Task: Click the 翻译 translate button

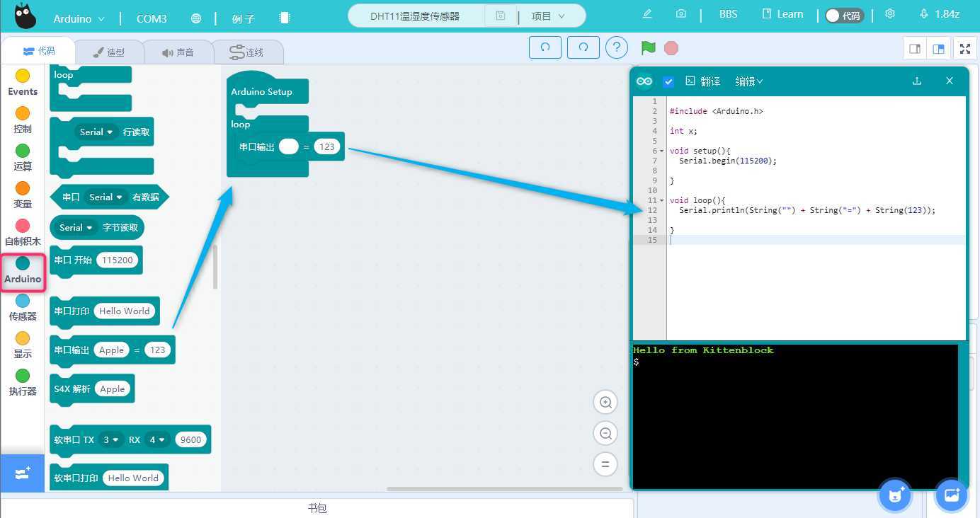Action: tap(703, 81)
